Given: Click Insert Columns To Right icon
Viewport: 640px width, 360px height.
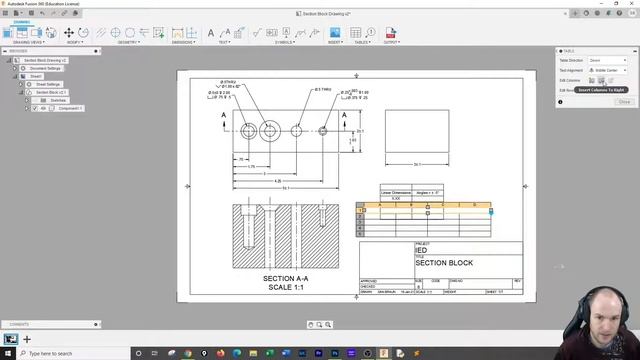Looking at the screenshot, I should [x=601, y=80].
